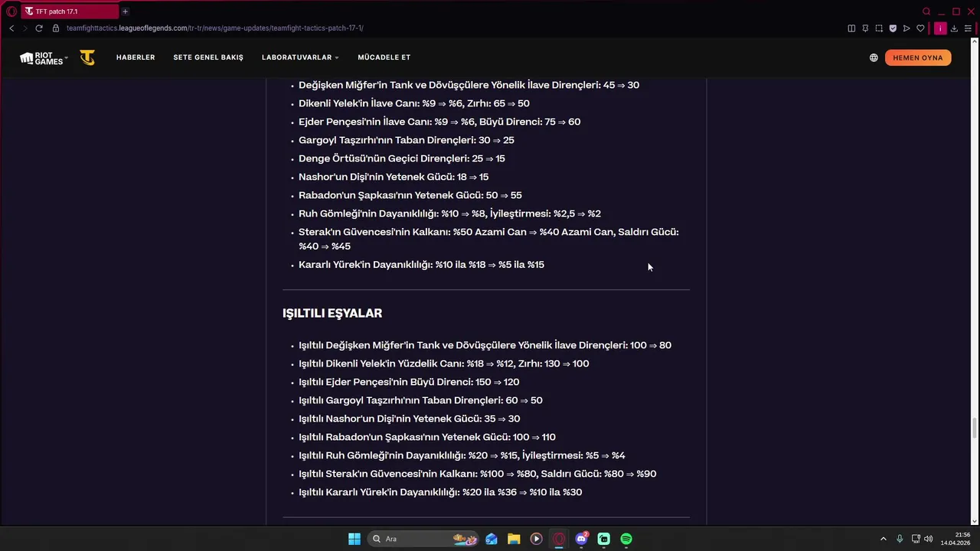This screenshot has height=551, width=980.
Task: Click the site security lock icon
Action: coord(56,28)
